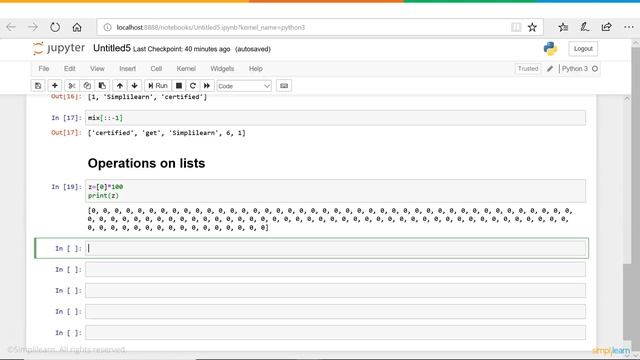This screenshot has width=640, height=360.
Task: Cut selected cells with scissors icon
Action: point(72,86)
